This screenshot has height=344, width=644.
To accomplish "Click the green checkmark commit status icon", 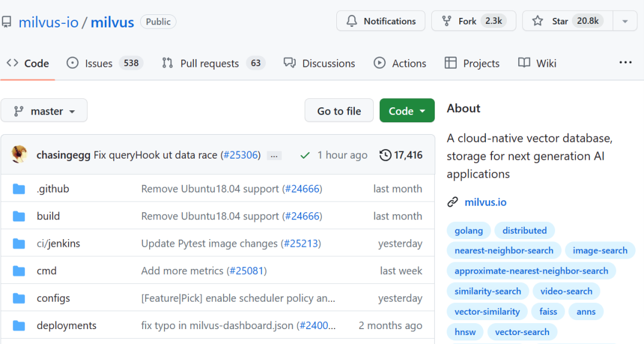I will click(x=305, y=155).
